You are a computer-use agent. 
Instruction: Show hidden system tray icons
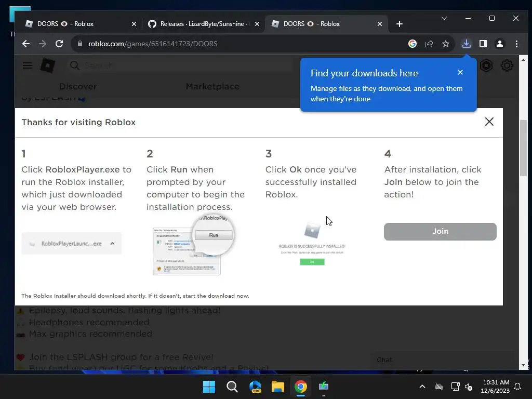[x=422, y=387]
